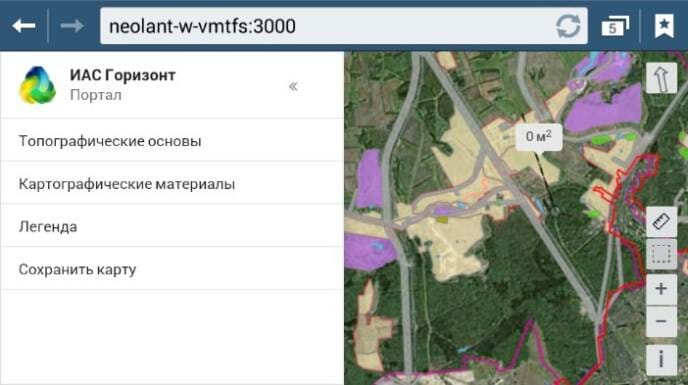The height and width of the screenshot is (385, 688).
Task: Collapse the side panel with double chevron
Action: 293,86
